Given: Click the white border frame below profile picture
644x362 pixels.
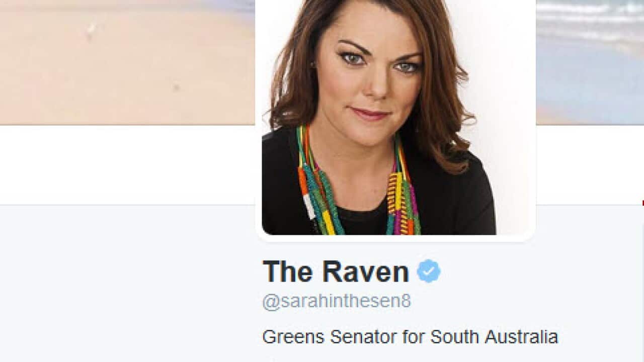Looking at the screenshot, I should click(x=395, y=238).
